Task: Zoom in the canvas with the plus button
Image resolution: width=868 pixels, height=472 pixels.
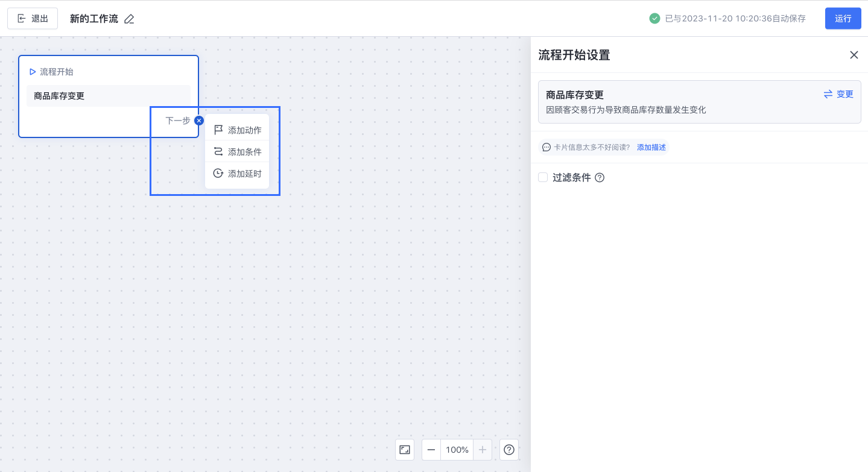Action: [x=483, y=450]
